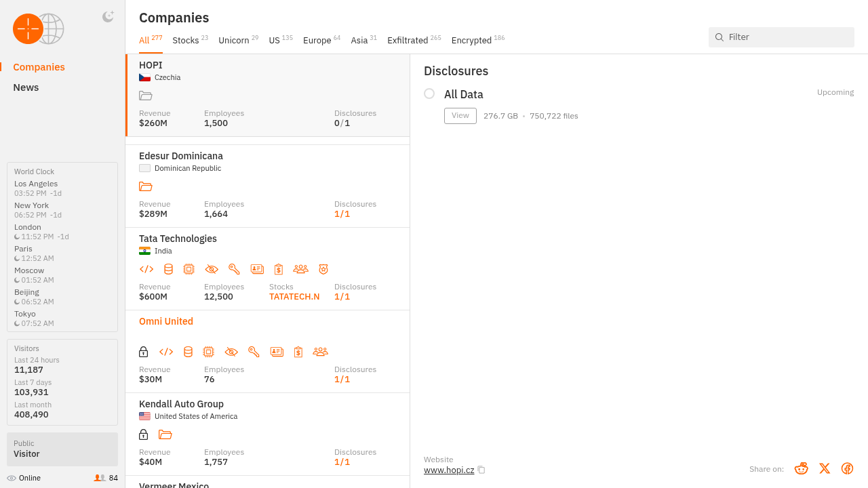The height and width of the screenshot is (488, 868).
Task: Click the Edesur Dominicana folder icon
Action: point(146,186)
